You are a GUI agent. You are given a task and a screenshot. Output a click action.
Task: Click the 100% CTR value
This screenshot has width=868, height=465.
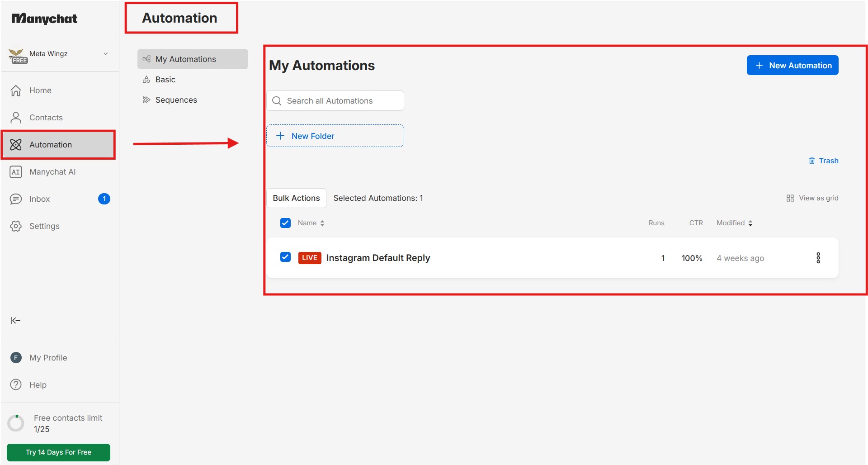(x=692, y=258)
